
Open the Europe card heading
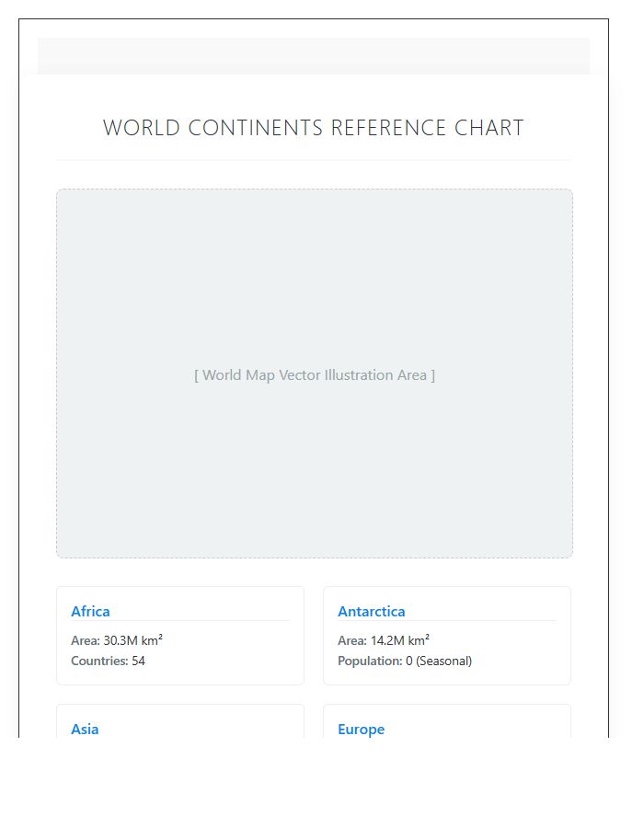point(361,729)
